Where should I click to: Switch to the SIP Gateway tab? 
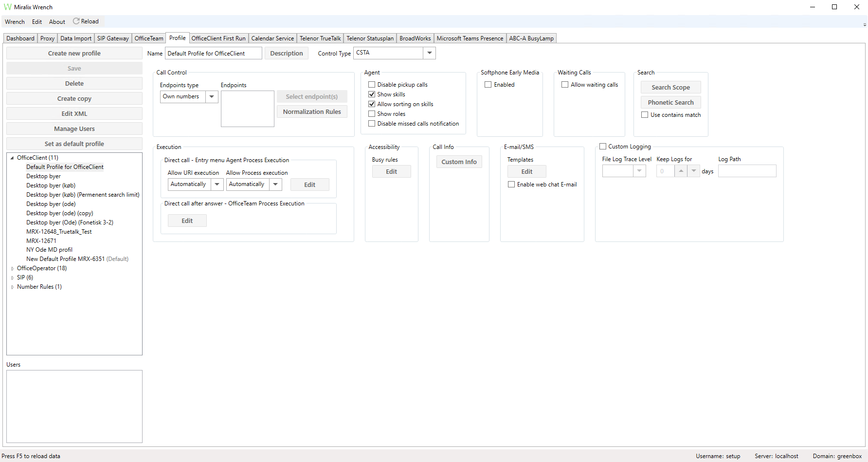[x=113, y=38]
